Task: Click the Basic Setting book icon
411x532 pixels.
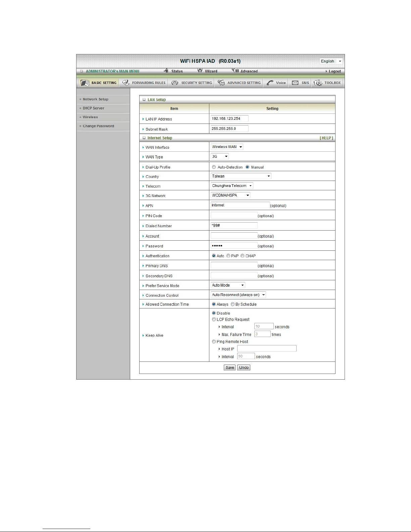Action: click(85, 83)
